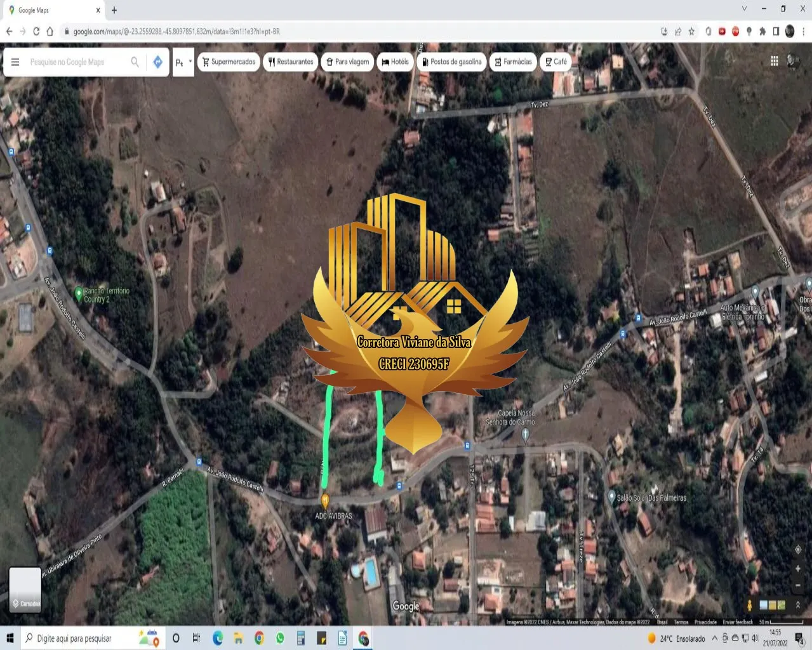Open the Google apps grid icon
Viewport: 812px width, 650px height.
(x=775, y=61)
